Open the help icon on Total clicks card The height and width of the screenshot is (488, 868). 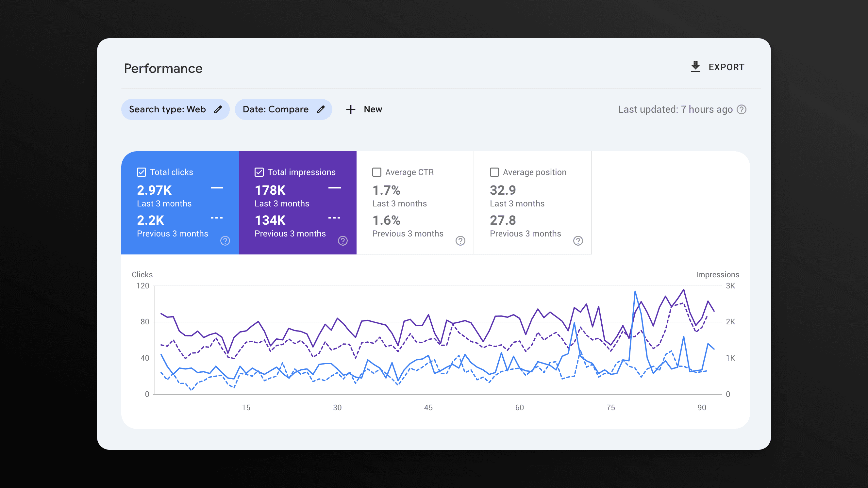tap(225, 240)
